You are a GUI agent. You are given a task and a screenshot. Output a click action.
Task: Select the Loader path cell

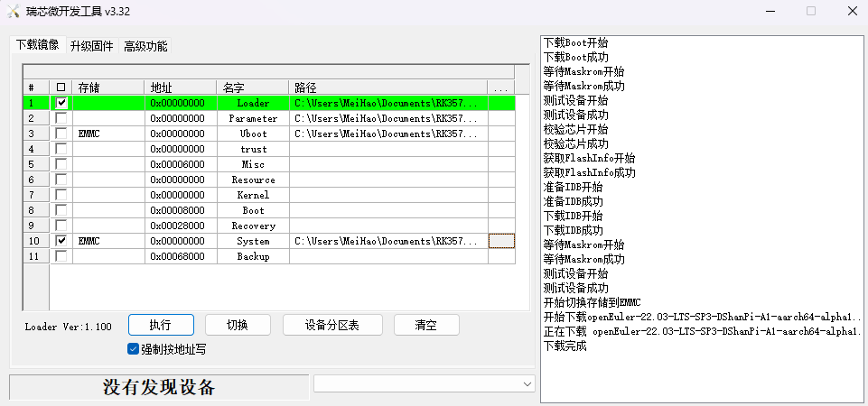(388, 103)
